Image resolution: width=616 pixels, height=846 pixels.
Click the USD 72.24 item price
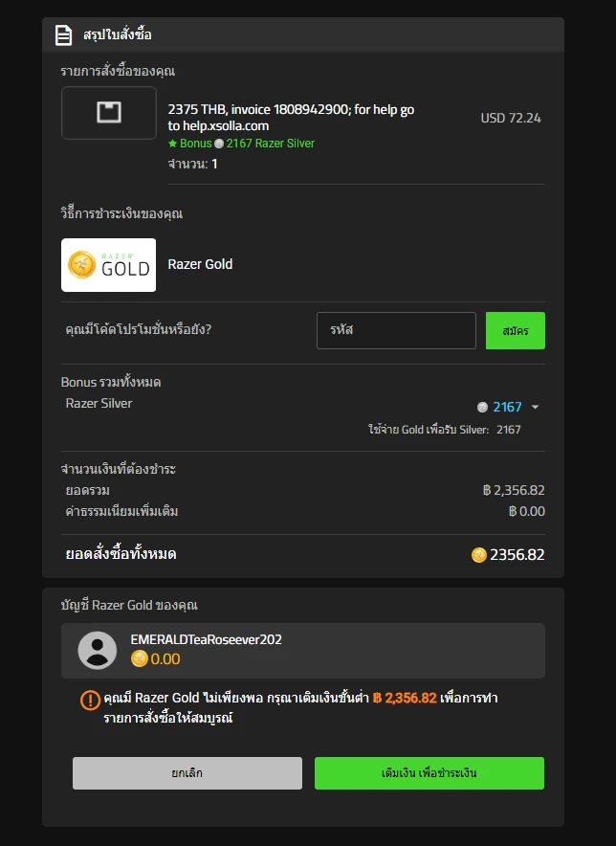[511, 119]
